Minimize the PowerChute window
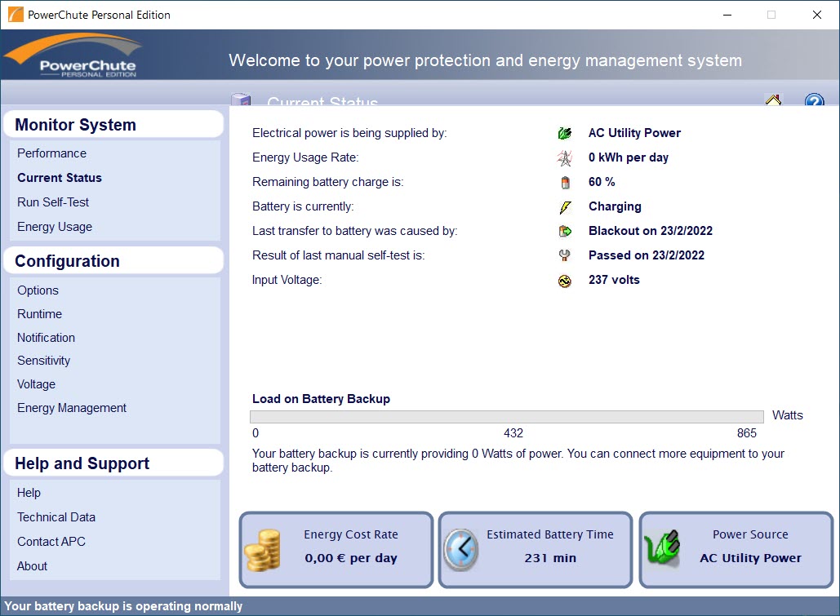The height and width of the screenshot is (616, 840). point(727,15)
